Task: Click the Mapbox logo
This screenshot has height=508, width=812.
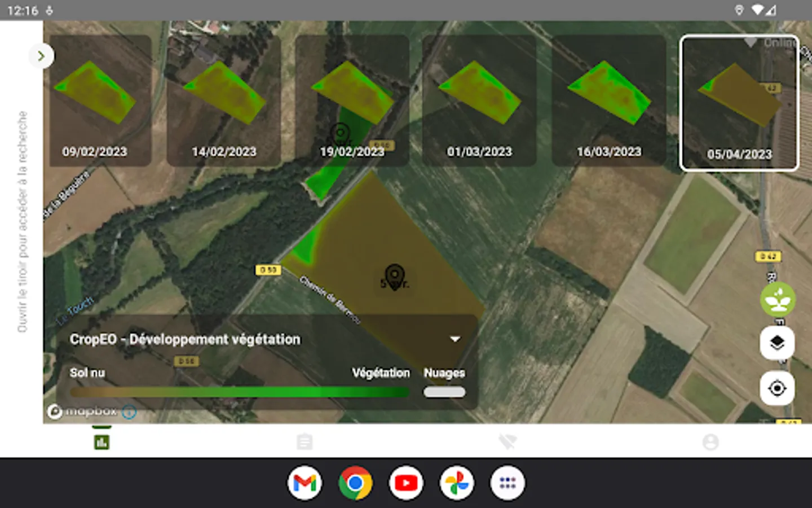Action: 82,411
